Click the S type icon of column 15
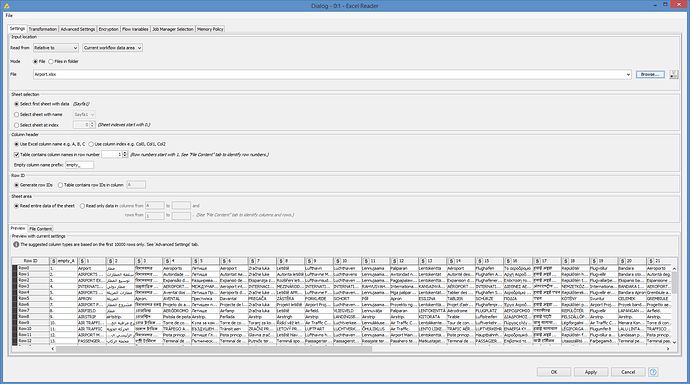Viewport: 690px width, 384px height. [480, 261]
